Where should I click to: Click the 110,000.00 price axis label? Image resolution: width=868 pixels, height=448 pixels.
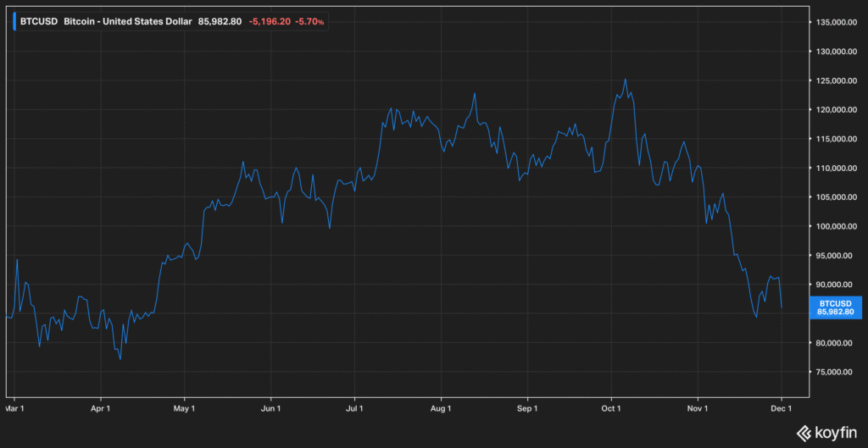(x=836, y=168)
